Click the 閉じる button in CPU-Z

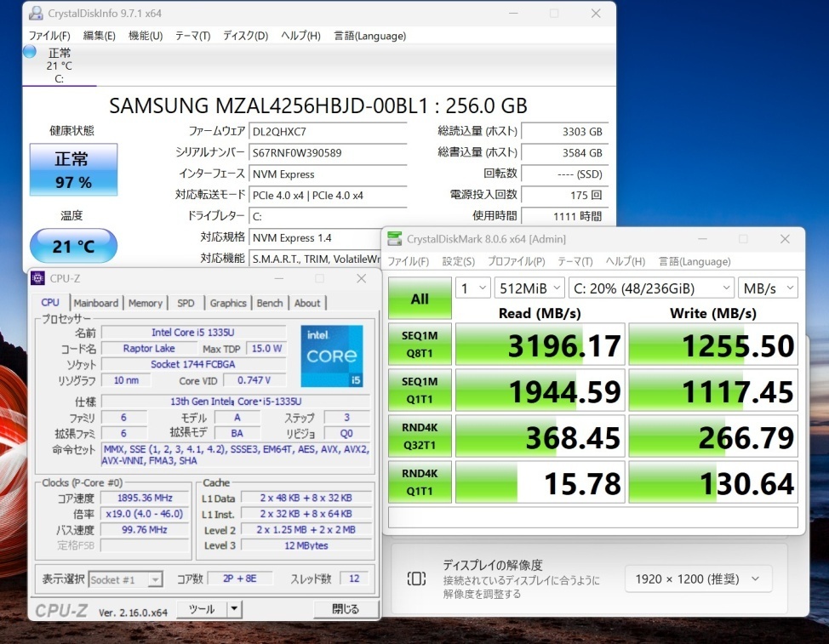pos(345,609)
